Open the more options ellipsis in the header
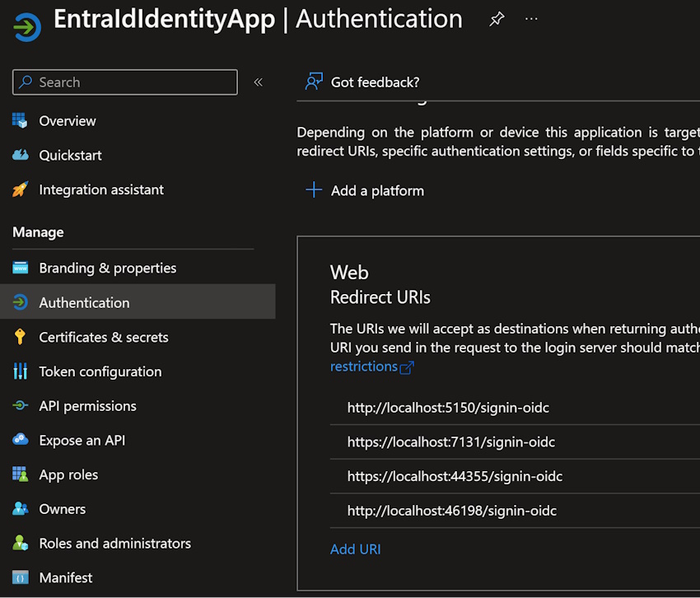The height and width of the screenshot is (598, 700). tap(531, 19)
